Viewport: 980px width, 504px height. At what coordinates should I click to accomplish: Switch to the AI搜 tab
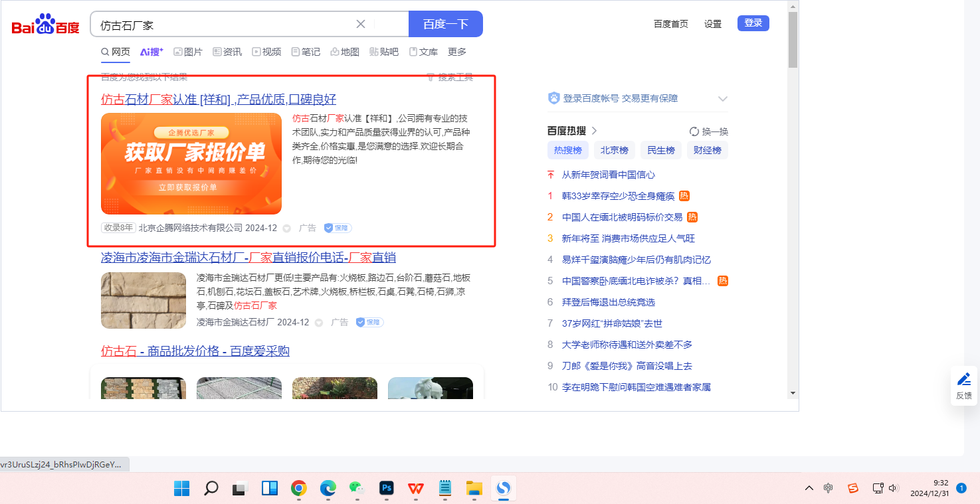(151, 52)
